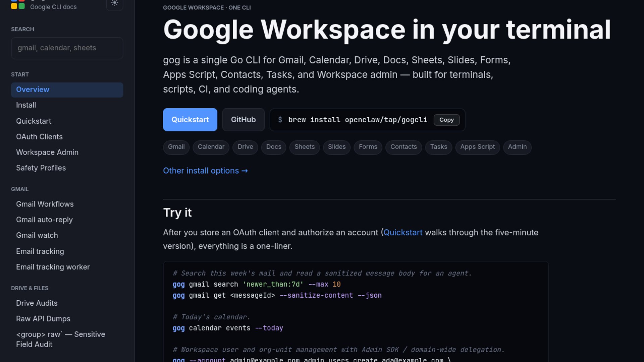
Task: Click the gmail get --sanitize-content line
Action: (x=277, y=295)
